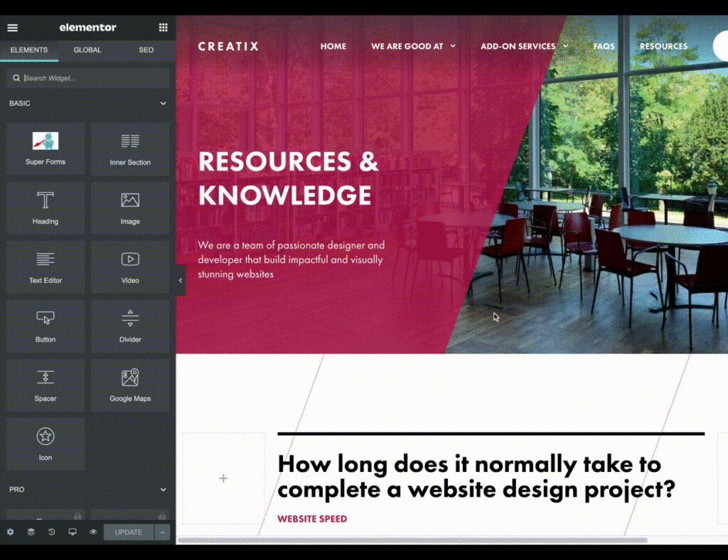Screen dimensions: 728x560
Task: Select the Google Maps widget
Action: [130, 385]
